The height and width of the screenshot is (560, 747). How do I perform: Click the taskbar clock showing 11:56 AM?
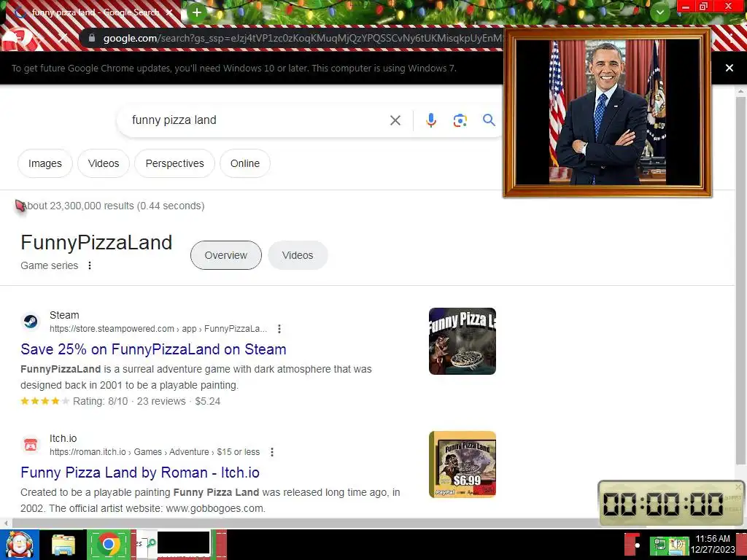coord(713,544)
